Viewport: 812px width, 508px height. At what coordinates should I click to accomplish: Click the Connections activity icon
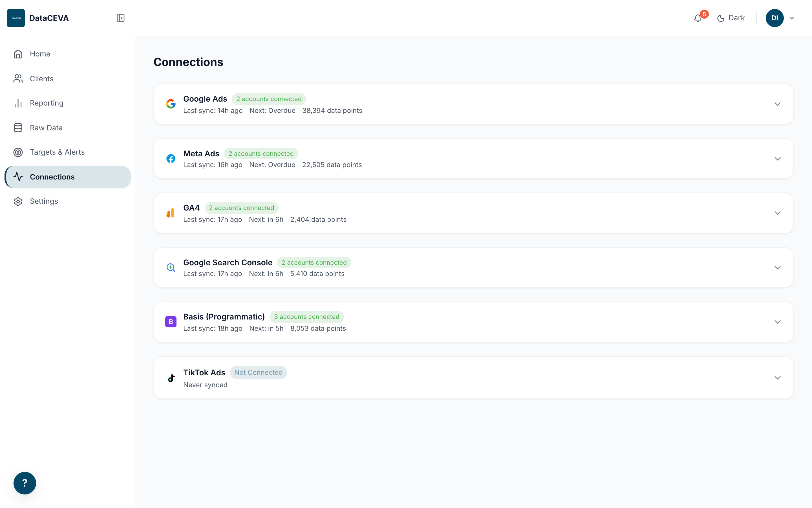(18, 177)
